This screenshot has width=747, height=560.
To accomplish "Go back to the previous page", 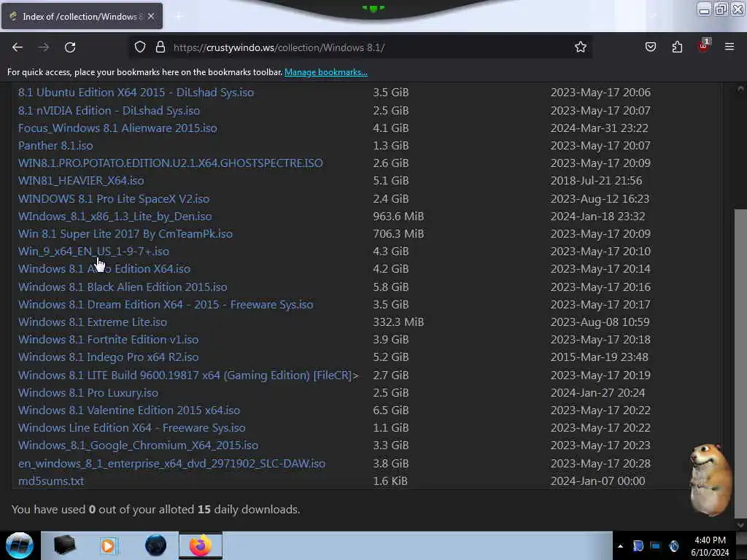I will click(x=18, y=47).
